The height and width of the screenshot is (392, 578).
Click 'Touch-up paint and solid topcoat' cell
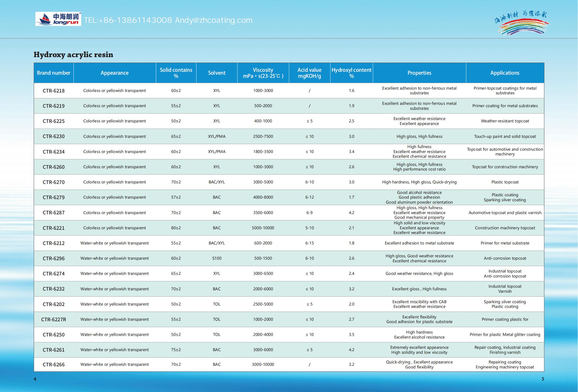click(505, 136)
